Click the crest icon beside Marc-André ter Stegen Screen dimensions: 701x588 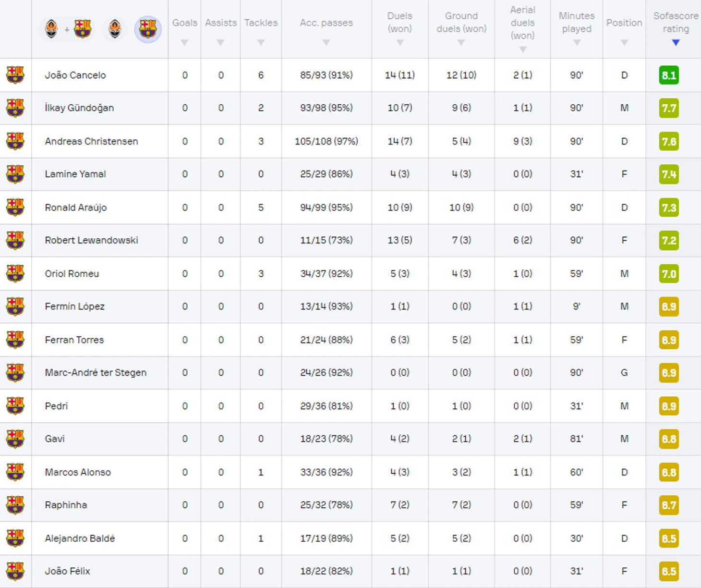(15, 373)
